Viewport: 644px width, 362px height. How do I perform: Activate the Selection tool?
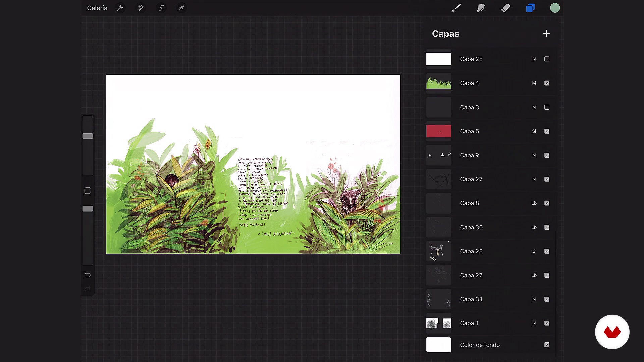point(161,8)
